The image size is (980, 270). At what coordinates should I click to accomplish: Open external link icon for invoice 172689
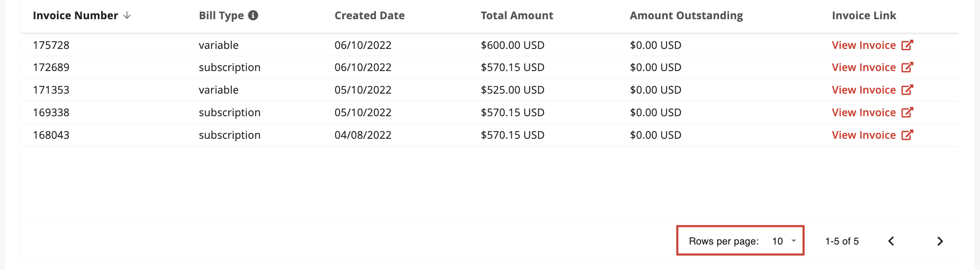[x=907, y=67]
